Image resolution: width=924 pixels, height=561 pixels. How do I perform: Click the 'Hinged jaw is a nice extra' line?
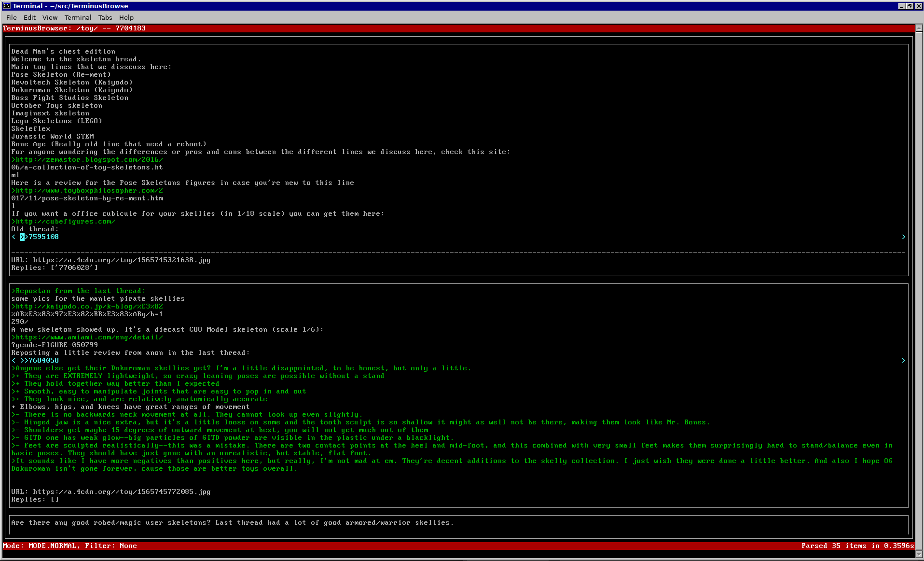tap(361, 422)
